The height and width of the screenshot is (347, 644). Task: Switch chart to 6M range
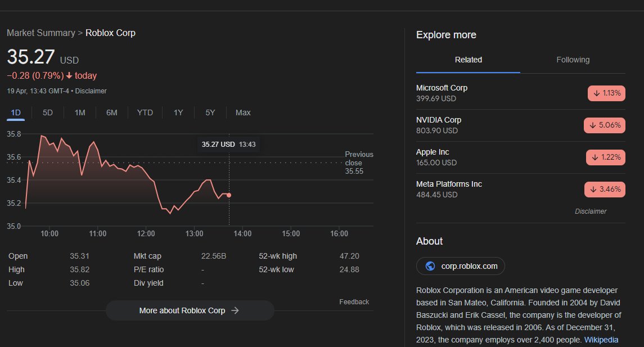(112, 112)
